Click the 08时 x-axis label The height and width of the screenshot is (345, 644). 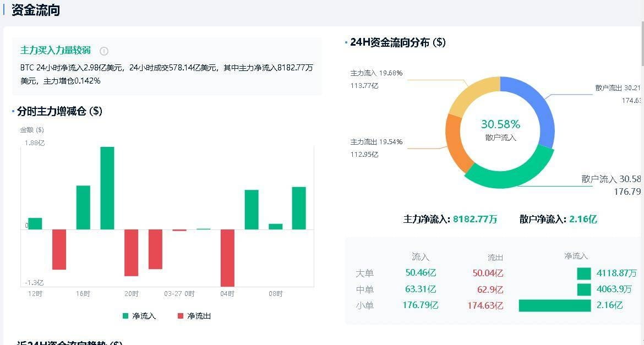(x=276, y=294)
